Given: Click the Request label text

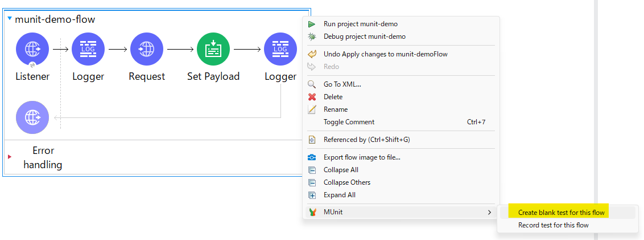Looking at the screenshot, I should [x=147, y=76].
